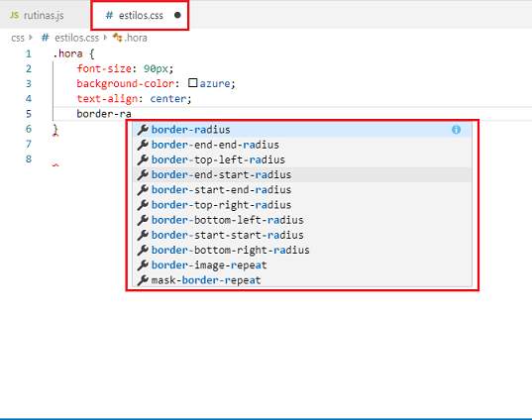This screenshot has width=532, height=420.
Task: Click wrench icon beside border-bottom-left-radius
Action: point(143,220)
